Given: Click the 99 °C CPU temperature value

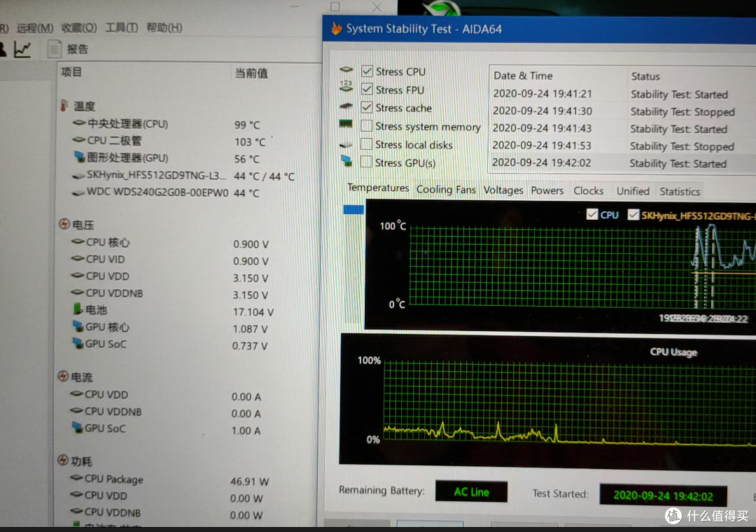Looking at the screenshot, I should pyautogui.click(x=247, y=125).
